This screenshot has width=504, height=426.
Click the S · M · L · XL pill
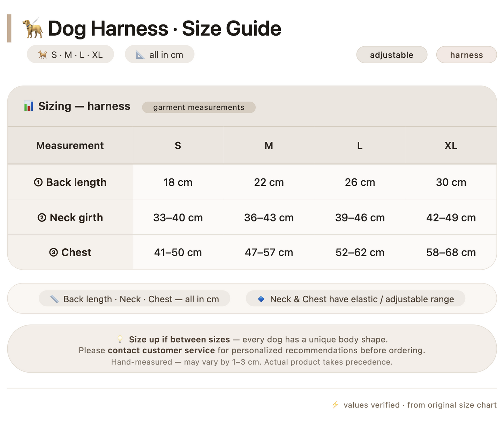(x=70, y=54)
